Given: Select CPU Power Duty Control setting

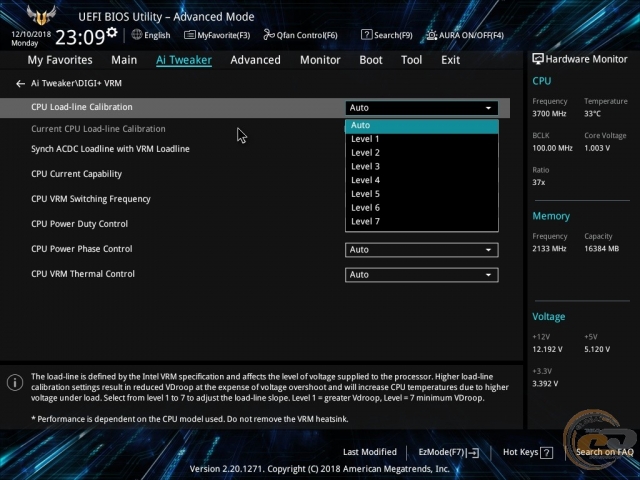Looking at the screenshot, I should [80, 224].
